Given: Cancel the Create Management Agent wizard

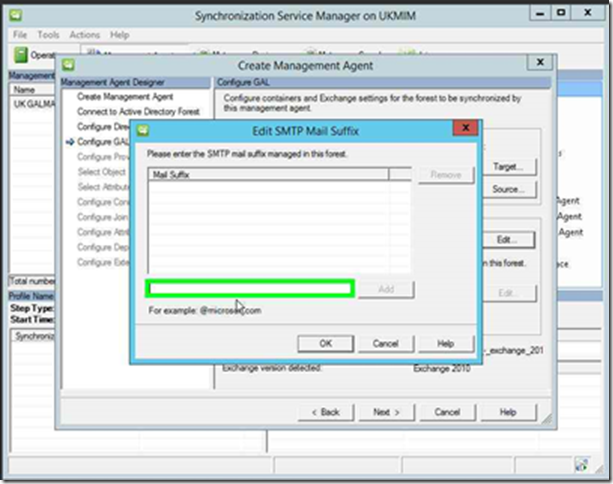Looking at the screenshot, I should 447,412.
